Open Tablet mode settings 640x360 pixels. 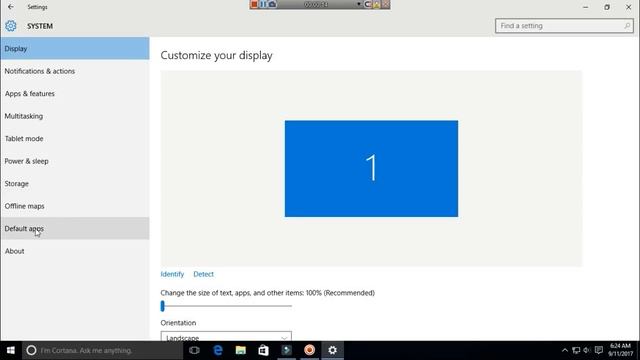pyautogui.click(x=75, y=138)
